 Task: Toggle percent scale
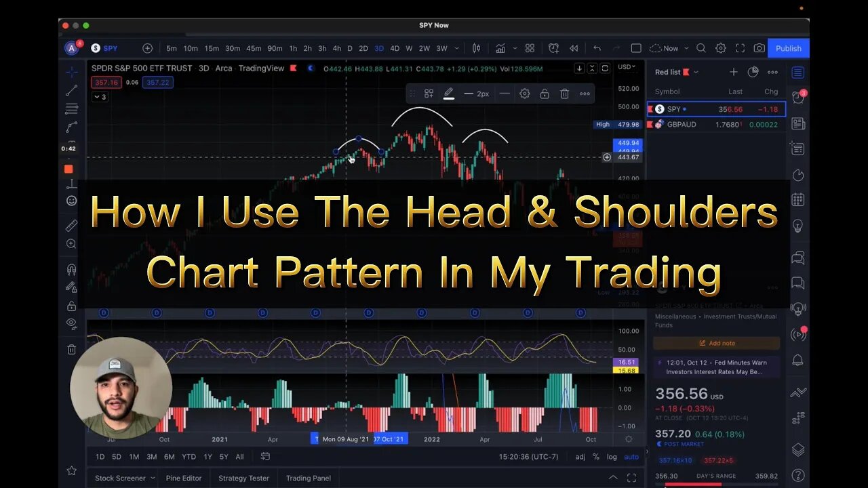[596, 457]
